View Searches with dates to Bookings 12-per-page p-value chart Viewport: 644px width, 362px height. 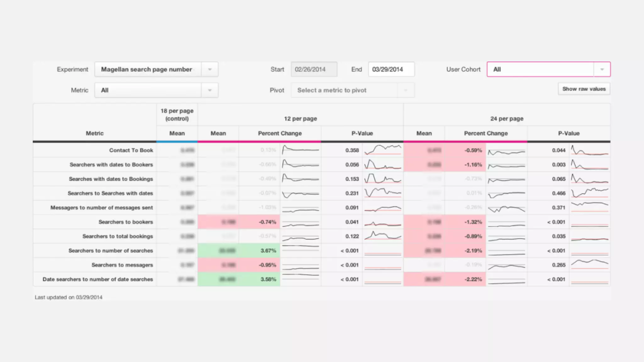pyautogui.click(x=383, y=179)
